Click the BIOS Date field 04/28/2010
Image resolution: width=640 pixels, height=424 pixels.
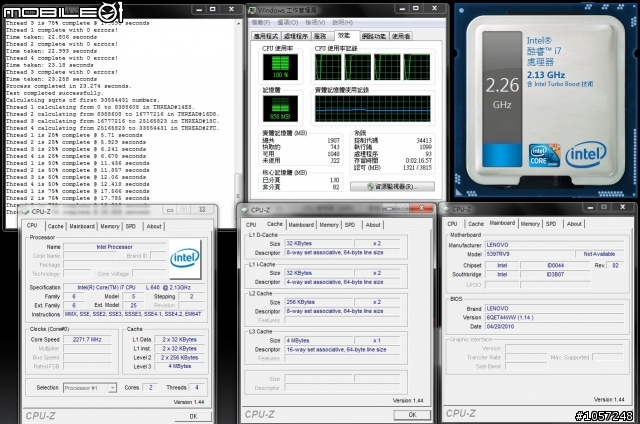pos(554,326)
